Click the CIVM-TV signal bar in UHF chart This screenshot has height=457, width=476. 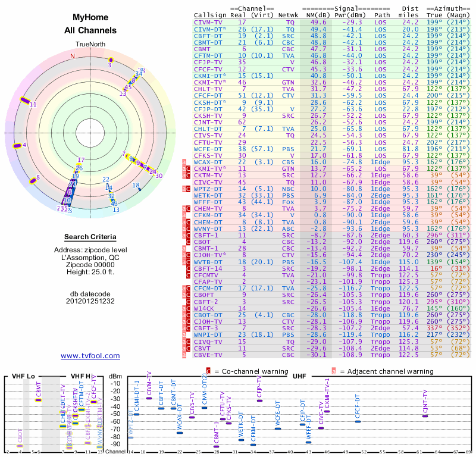point(149,398)
